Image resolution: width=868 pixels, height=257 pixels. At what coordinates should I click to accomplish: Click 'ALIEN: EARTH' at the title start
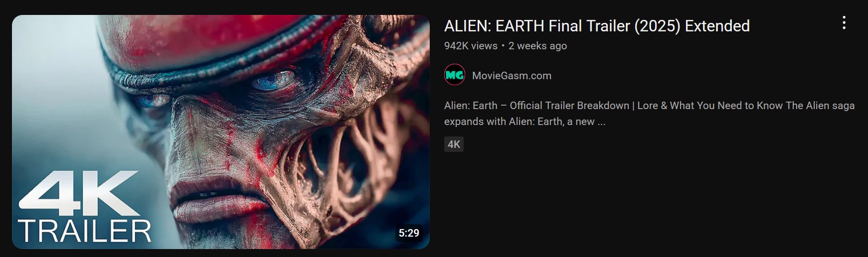494,26
